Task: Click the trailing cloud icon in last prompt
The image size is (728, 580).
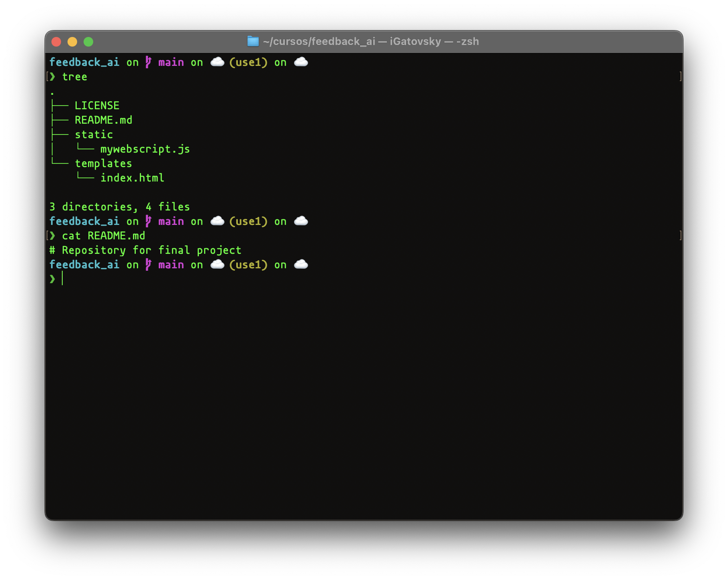Action: pos(301,264)
